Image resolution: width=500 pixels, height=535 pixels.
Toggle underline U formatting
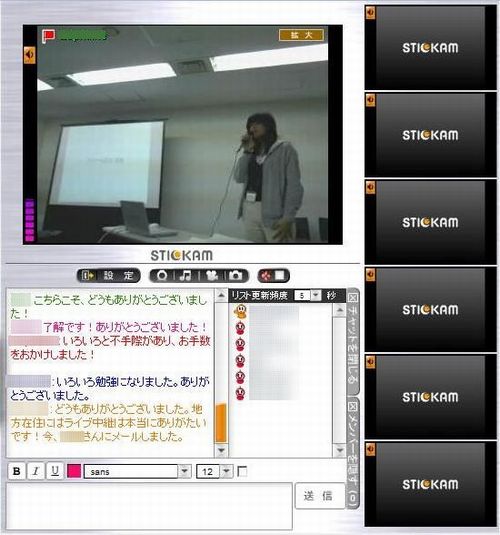click(55, 472)
